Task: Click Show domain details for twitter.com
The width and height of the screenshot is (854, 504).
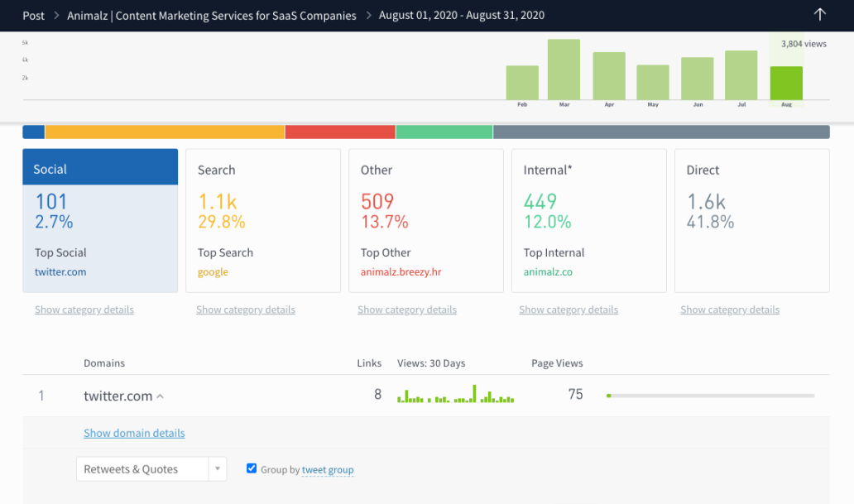Action: click(x=134, y=433)
